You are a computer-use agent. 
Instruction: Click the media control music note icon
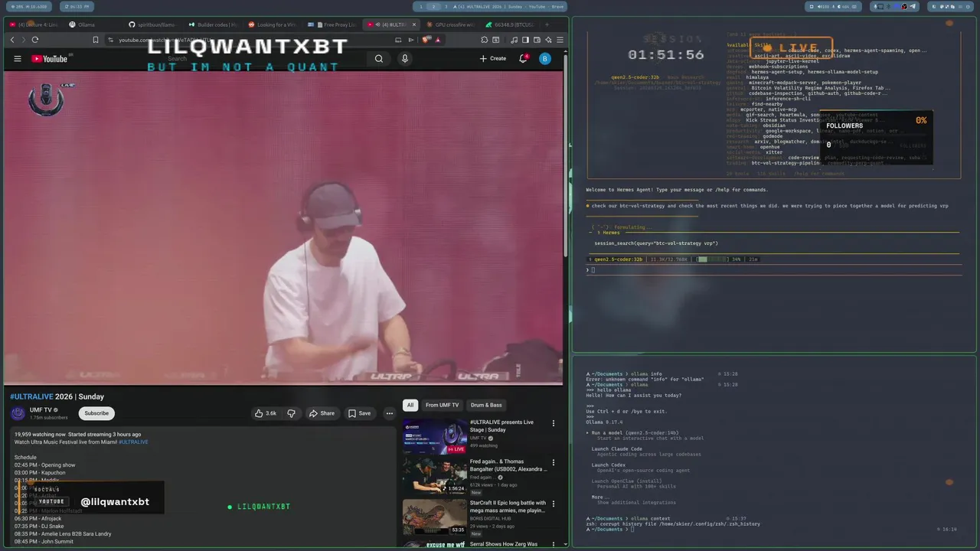point(514,40)
